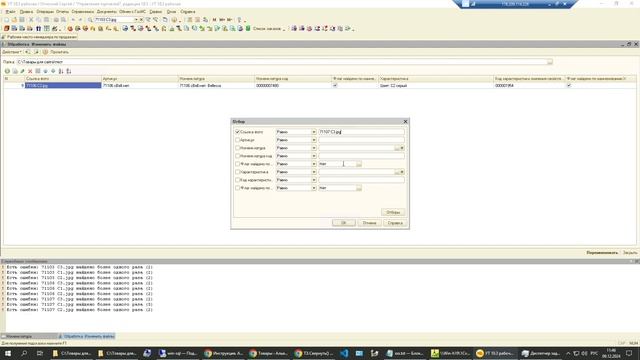Open comparison type dropdown for Артикул
The image size is (640, 360).
click(314, 140)
